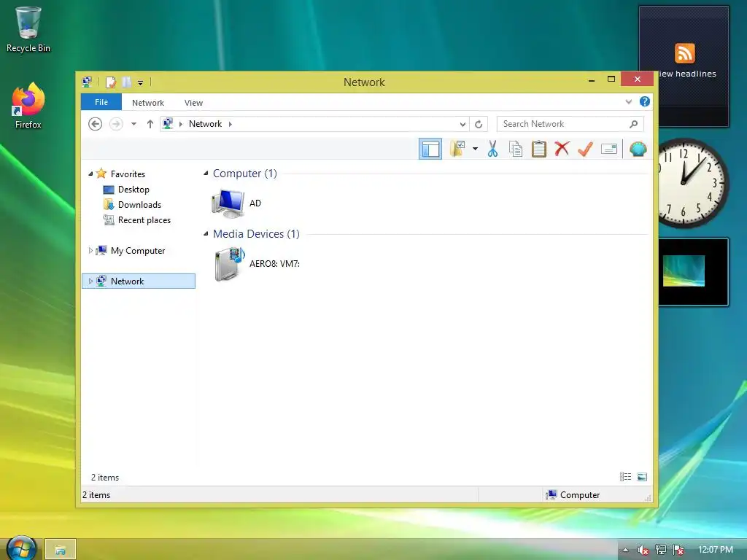
Task: Select Favorites in the navigation pane
Action: tap(128, 174)
